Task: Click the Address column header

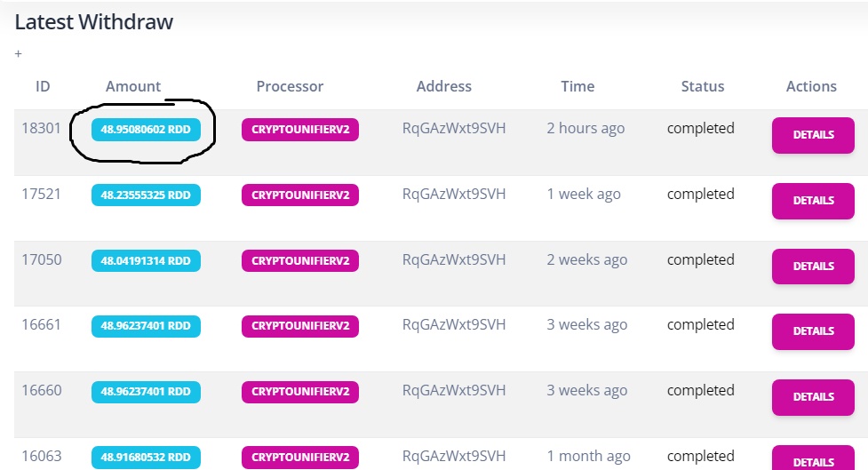Action: click(444, 86)
